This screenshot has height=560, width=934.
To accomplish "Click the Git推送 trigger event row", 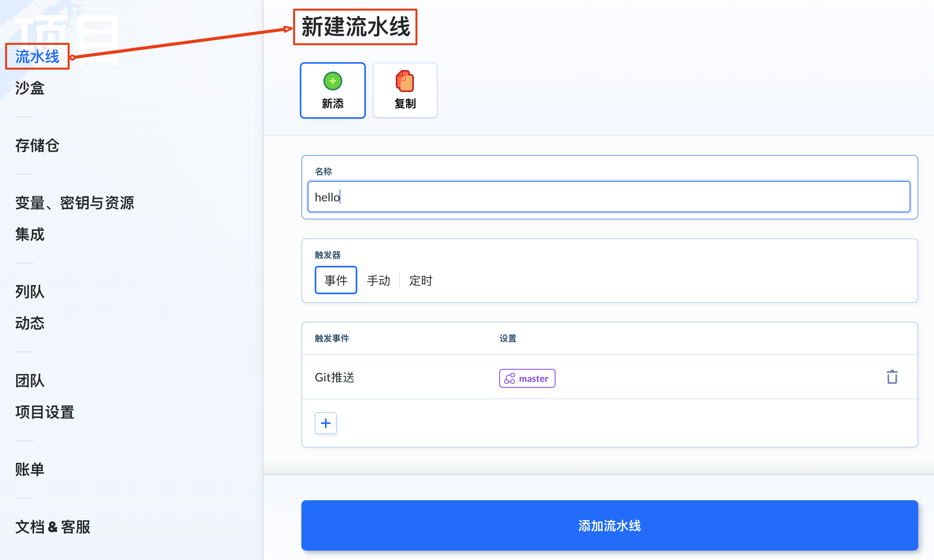I will pos(334,378).
